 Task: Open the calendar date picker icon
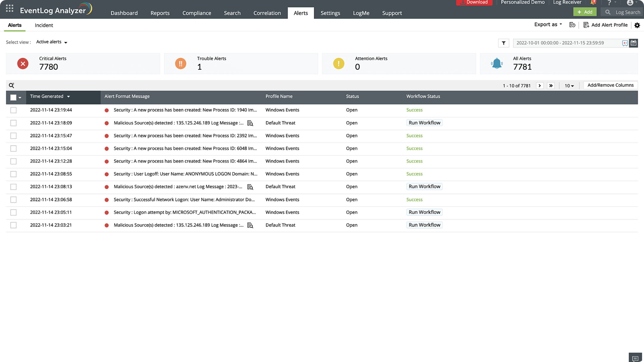tap(633, 43)
